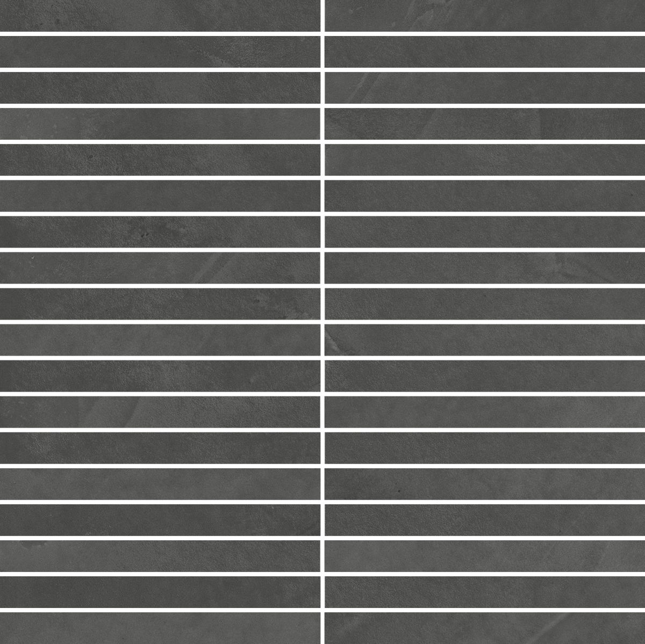
Task: Click the grout intersection at the image center
Action: pyautogui.click(x=323, y=322)
